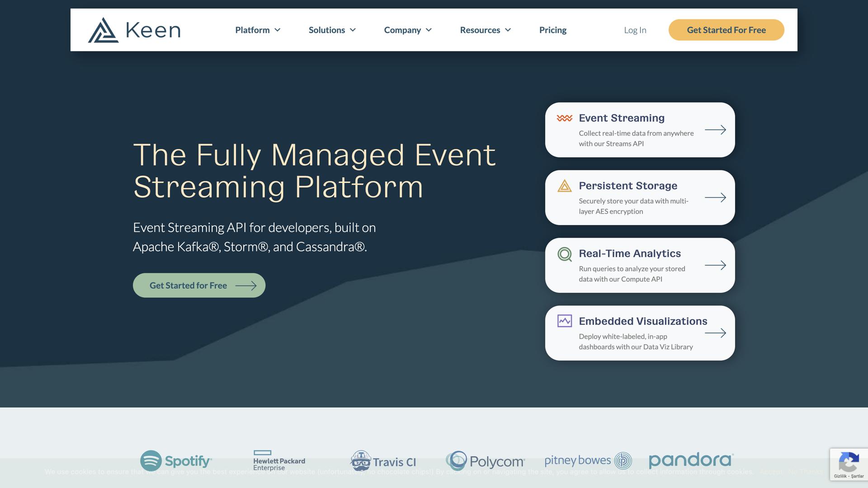
Task: Click the Spotify logo
Action: click(x=176, y=461)
